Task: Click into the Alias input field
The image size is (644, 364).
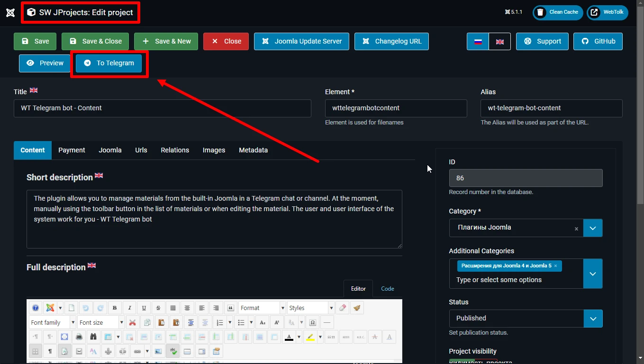Action: pyautogui.click(x=551, y=108)
